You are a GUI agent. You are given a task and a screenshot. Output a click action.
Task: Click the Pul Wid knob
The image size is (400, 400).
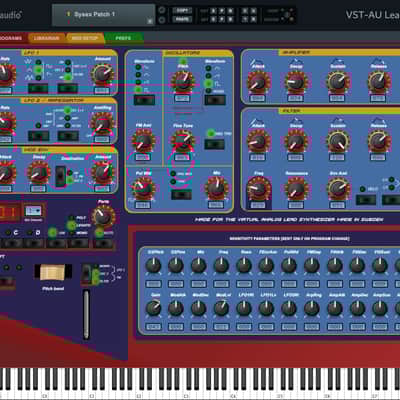click(x=143, y=189)
